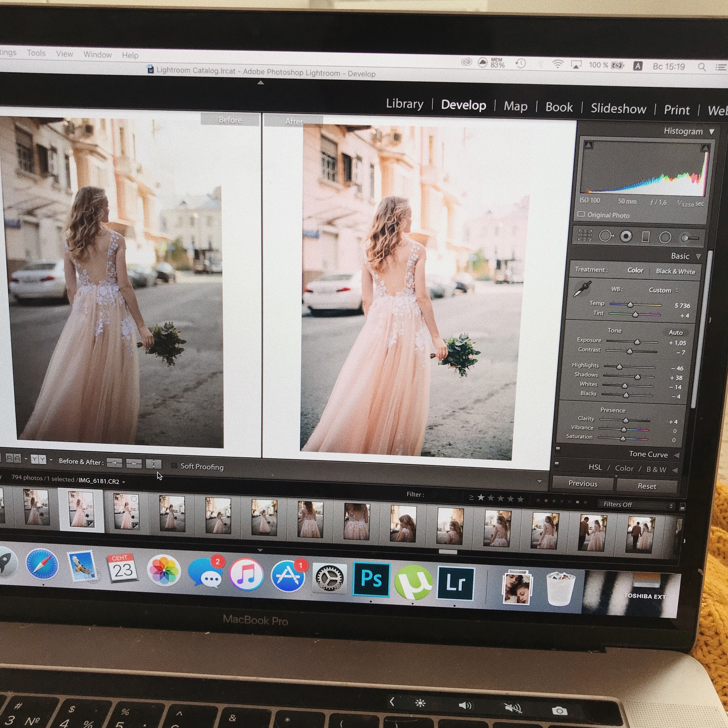Image resolution: width=728 pixels, height=728 pixels.
Task: Pick the White Balance eyedropper
Action: [582, 289]
